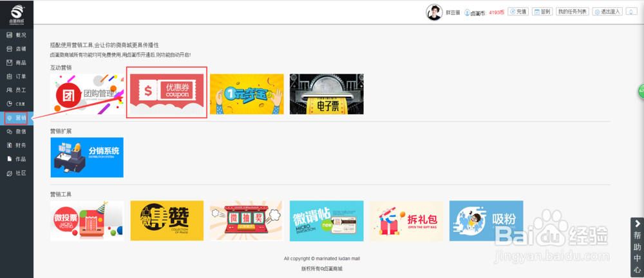Open the 微请帖 micro invitation tile
Screen dimensions: 644x278
tap(327, 221)
